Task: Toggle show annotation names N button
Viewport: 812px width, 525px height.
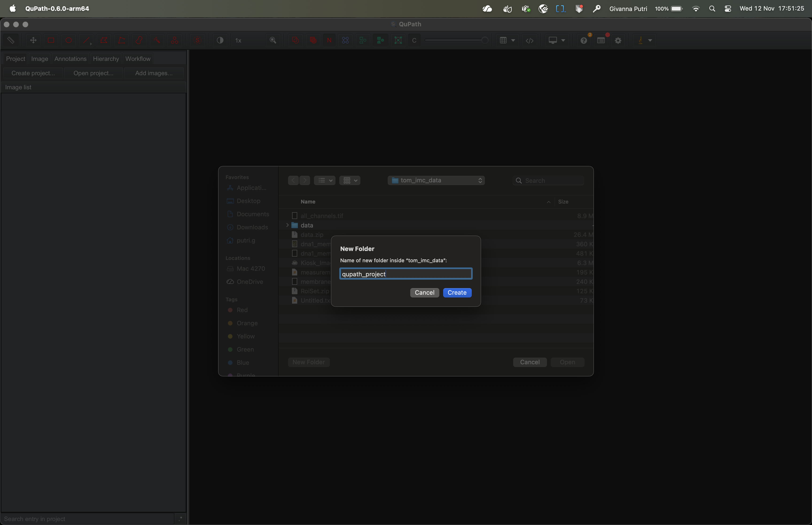Action: tap(329, 40)
